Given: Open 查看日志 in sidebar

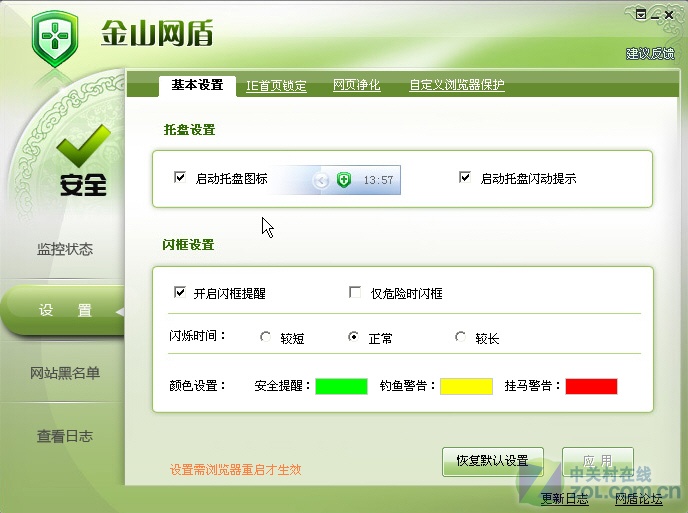Looking at the screenshot, I should click(x=65, y=436).
